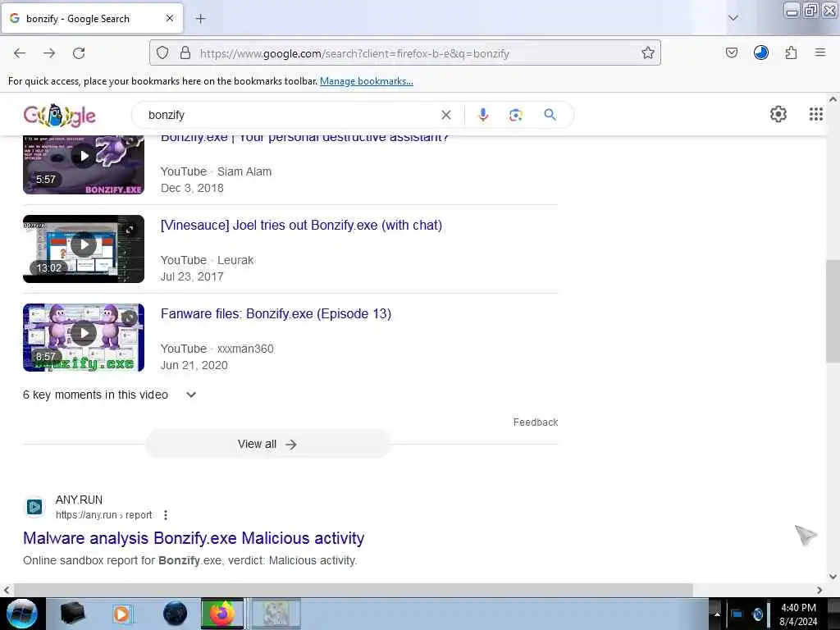Open the media player taskbar icon

pos(121,614)
